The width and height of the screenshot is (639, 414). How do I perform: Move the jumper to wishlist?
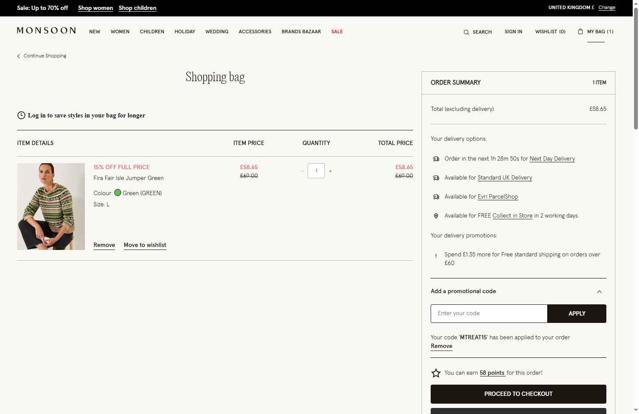[145, 245]
